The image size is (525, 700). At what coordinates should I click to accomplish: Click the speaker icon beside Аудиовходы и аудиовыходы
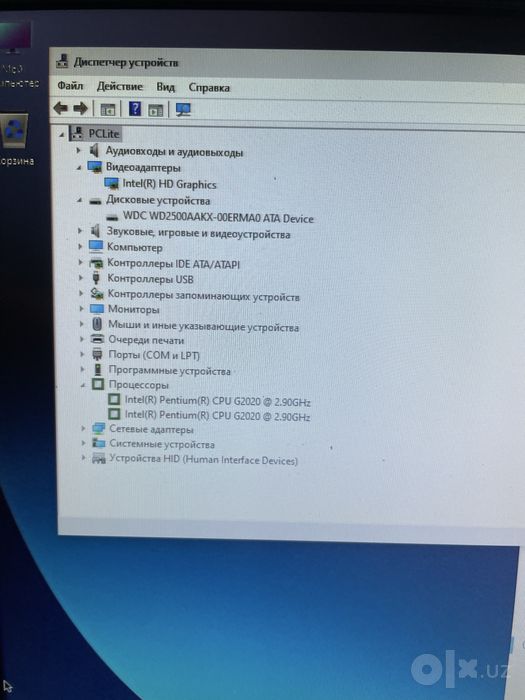click(94, 150)
